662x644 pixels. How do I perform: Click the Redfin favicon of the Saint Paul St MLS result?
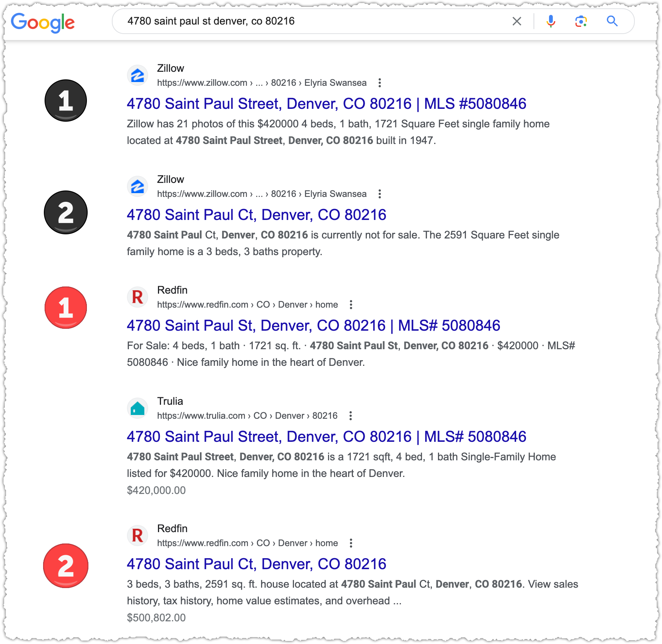point(138,297)
